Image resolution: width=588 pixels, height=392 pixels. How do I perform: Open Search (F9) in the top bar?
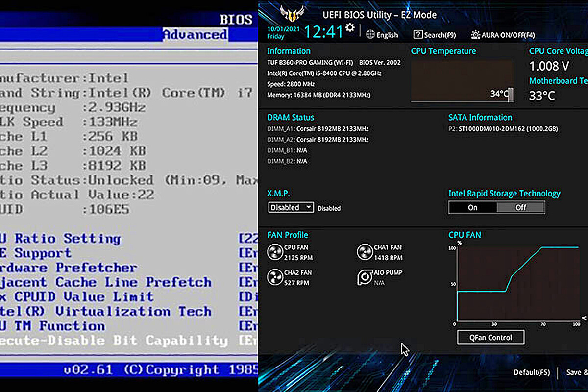434,35
